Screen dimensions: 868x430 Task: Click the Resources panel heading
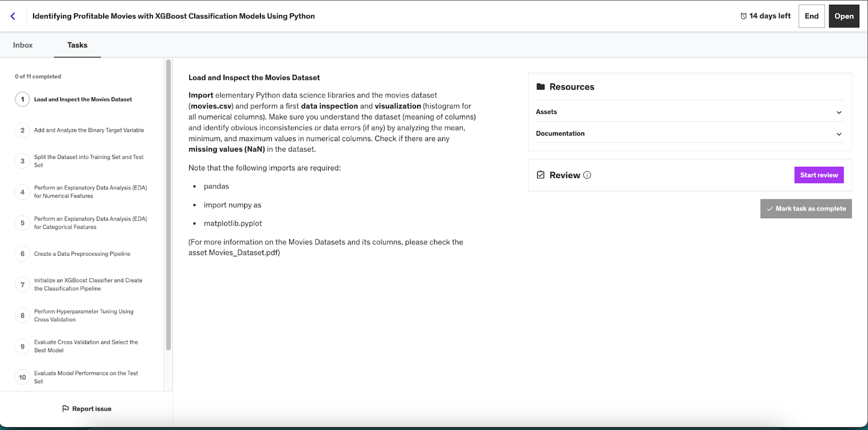click(572, 87)
